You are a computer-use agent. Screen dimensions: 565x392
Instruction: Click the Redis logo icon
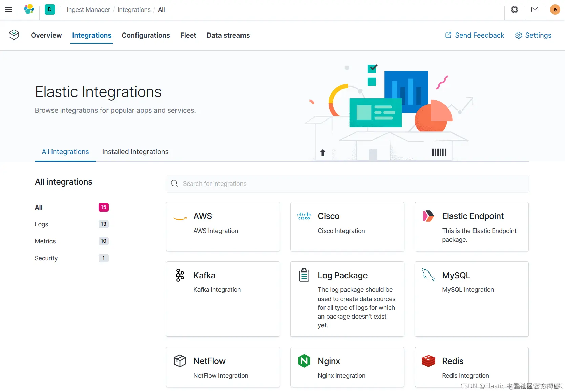point(428,361)
